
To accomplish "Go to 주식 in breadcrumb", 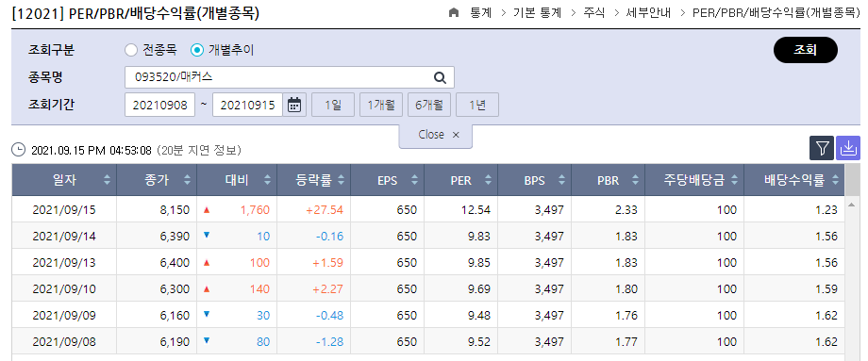I will point(594,13).
